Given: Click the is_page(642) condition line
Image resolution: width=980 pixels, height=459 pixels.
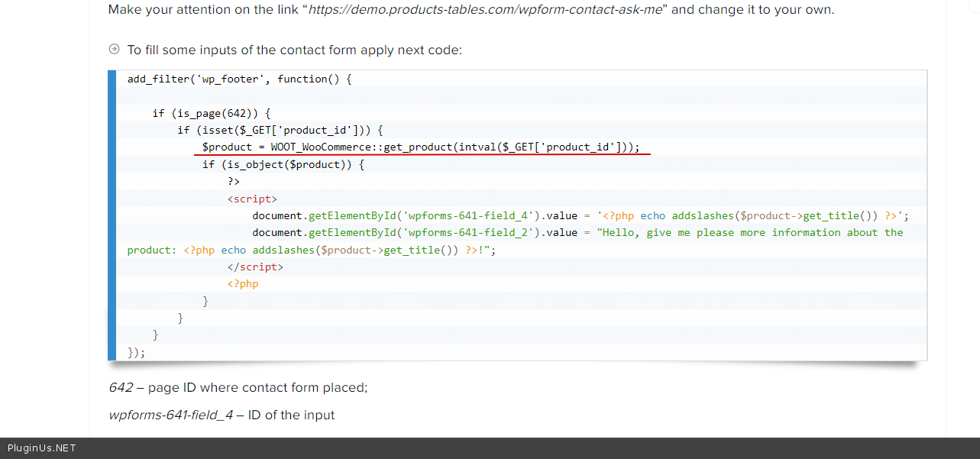Looking at the screenshot, I should pos(212,113).
